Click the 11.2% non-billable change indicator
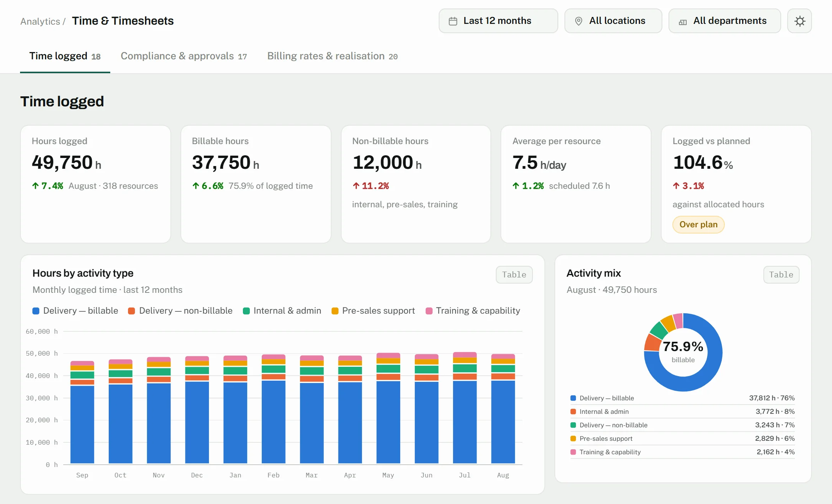The height and width of the screenshot is (504, 832). coord(371,186)
